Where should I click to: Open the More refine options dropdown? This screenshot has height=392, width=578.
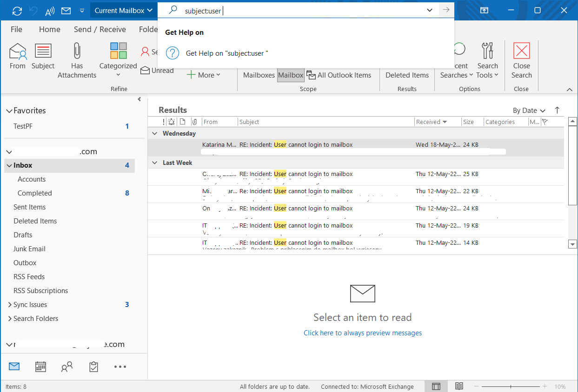click(x=204, y=75)
